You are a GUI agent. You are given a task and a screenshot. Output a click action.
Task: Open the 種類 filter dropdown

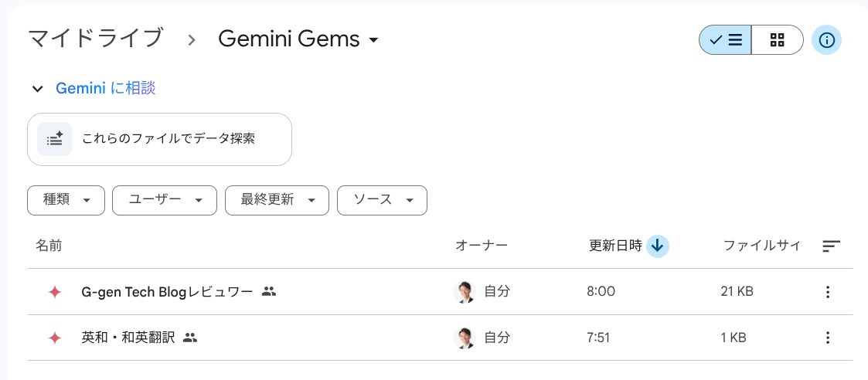coord(67,200)
